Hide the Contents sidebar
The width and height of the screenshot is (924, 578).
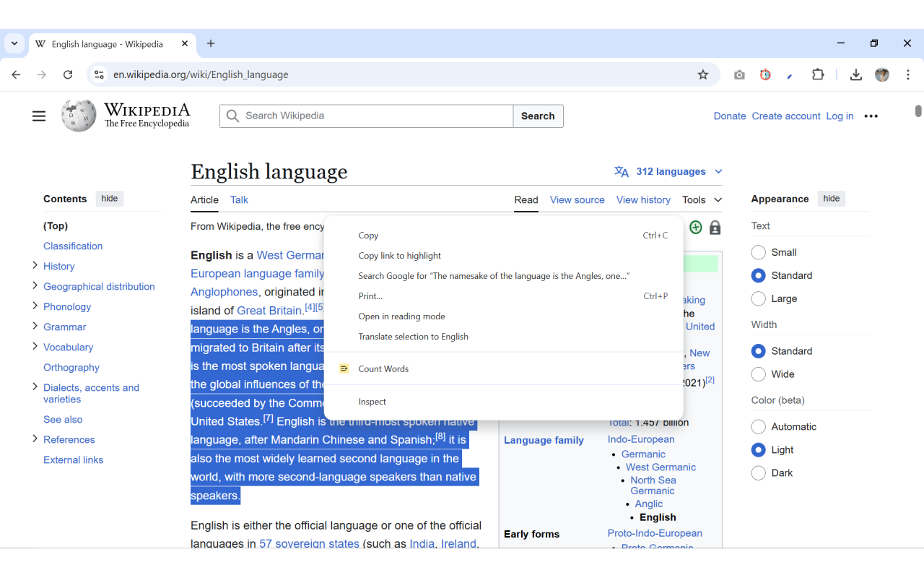(110, 199)
